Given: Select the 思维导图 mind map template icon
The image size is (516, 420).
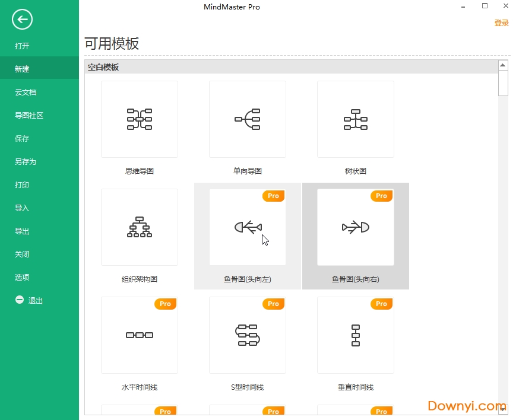Looking at the screenshot, I should [x=140, y=119].
